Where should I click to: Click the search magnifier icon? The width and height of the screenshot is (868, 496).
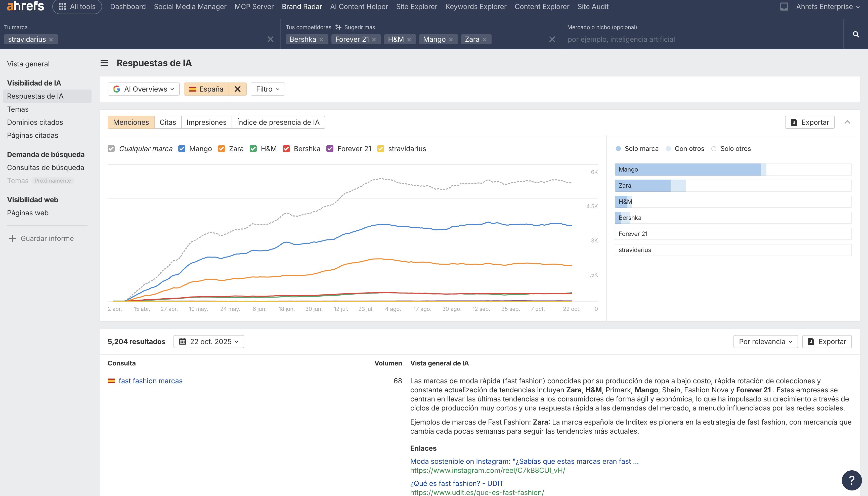click(855, 34)
